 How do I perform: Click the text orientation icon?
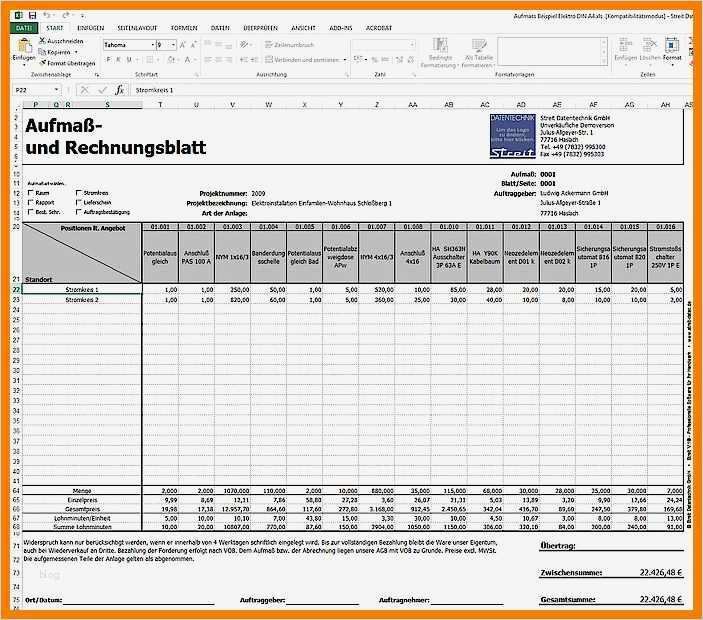click(244, 45)
